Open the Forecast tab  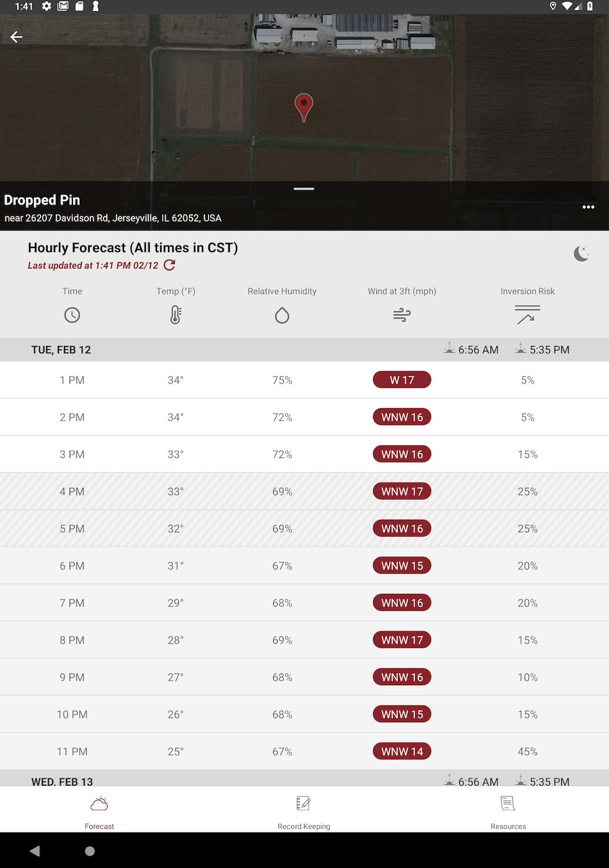click(x=99, y=812)
